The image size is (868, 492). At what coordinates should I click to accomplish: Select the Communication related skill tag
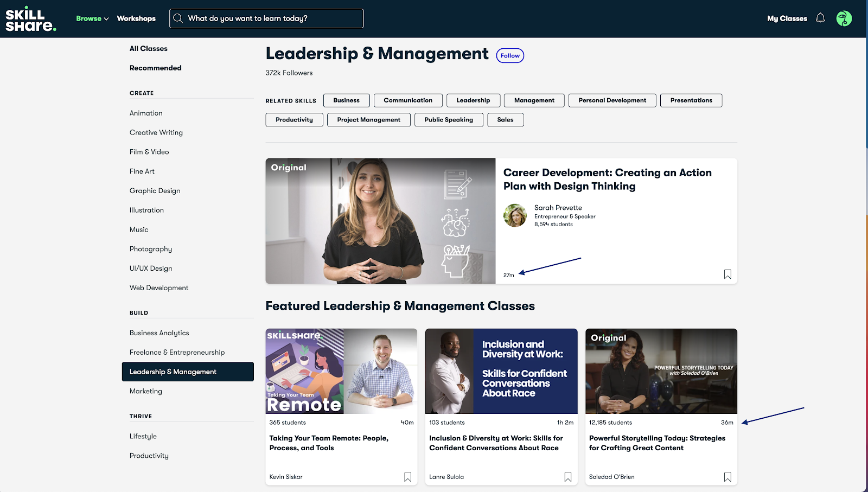408,100
